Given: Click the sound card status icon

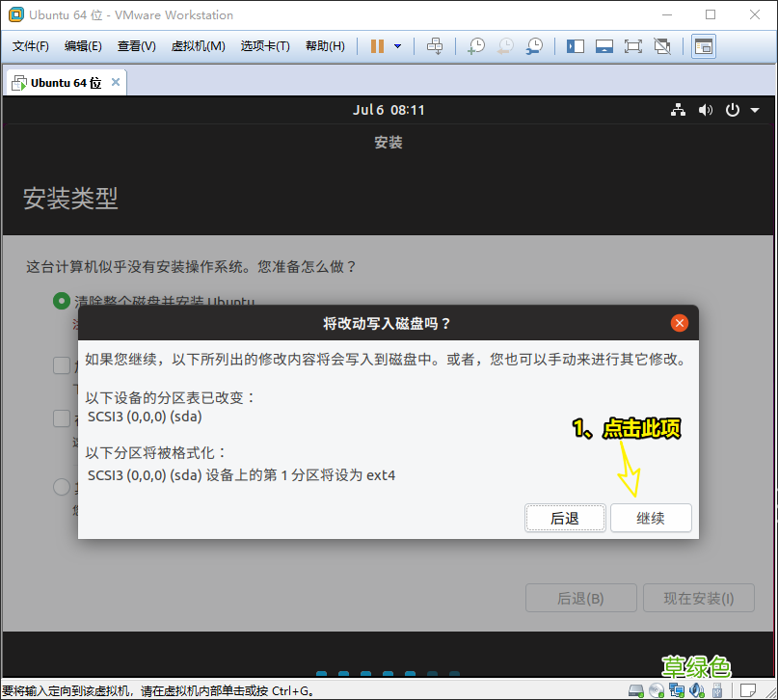Looking at the screenshot, I should click(x=697, y=690).
